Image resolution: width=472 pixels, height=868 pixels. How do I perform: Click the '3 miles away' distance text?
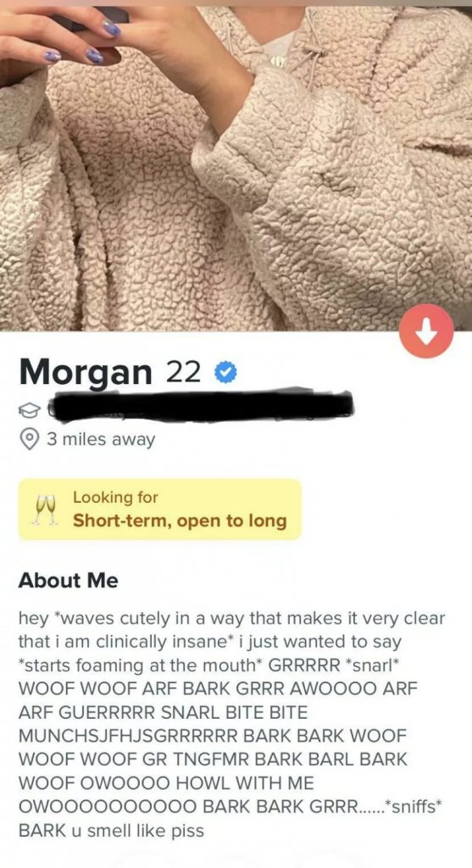100,440
